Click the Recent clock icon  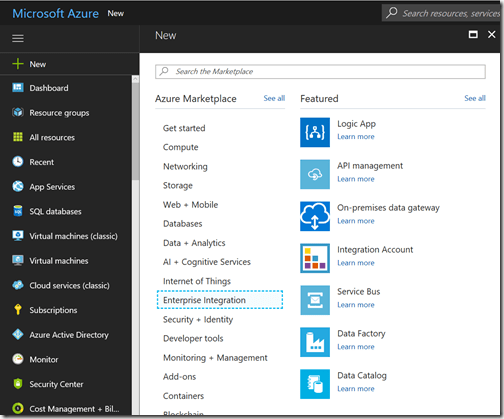coord(18,162)
